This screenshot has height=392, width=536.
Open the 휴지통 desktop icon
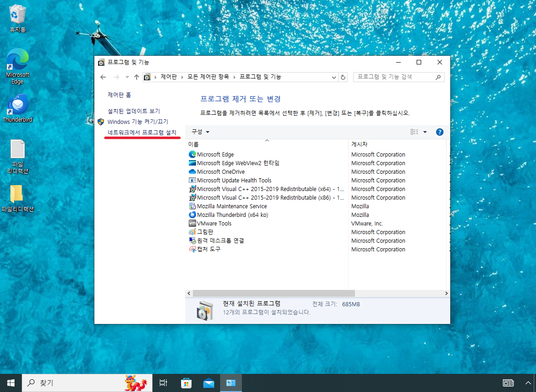(17, 19)
